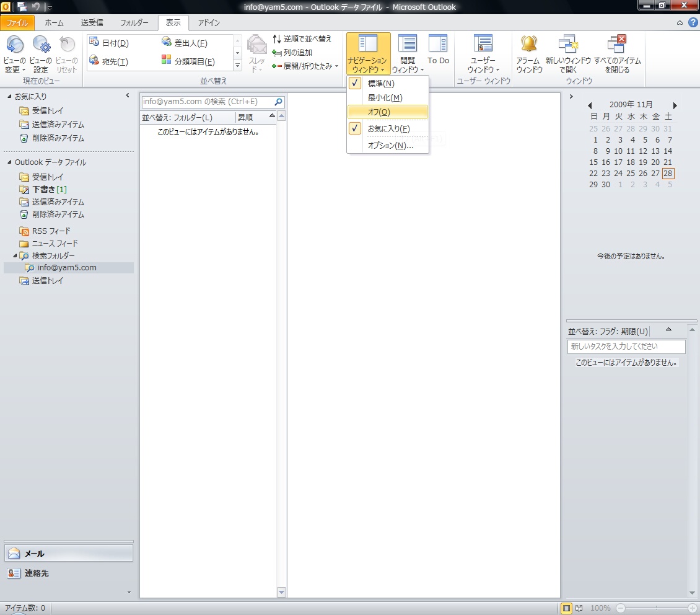Viewport: 700px width, 615px height.
Task: Click the zoom slider in status bar
Action: [656, 608]
